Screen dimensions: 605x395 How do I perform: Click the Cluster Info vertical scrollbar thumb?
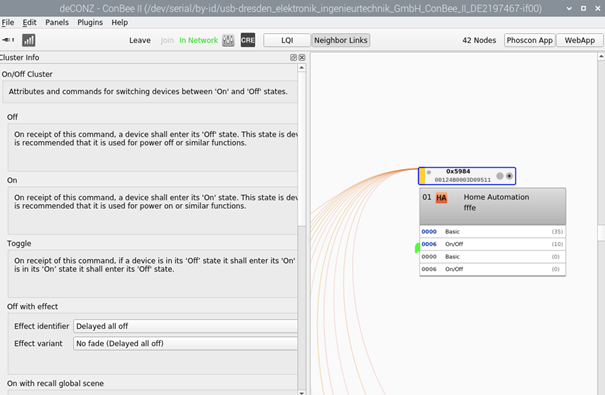click(x=302, y=149)
